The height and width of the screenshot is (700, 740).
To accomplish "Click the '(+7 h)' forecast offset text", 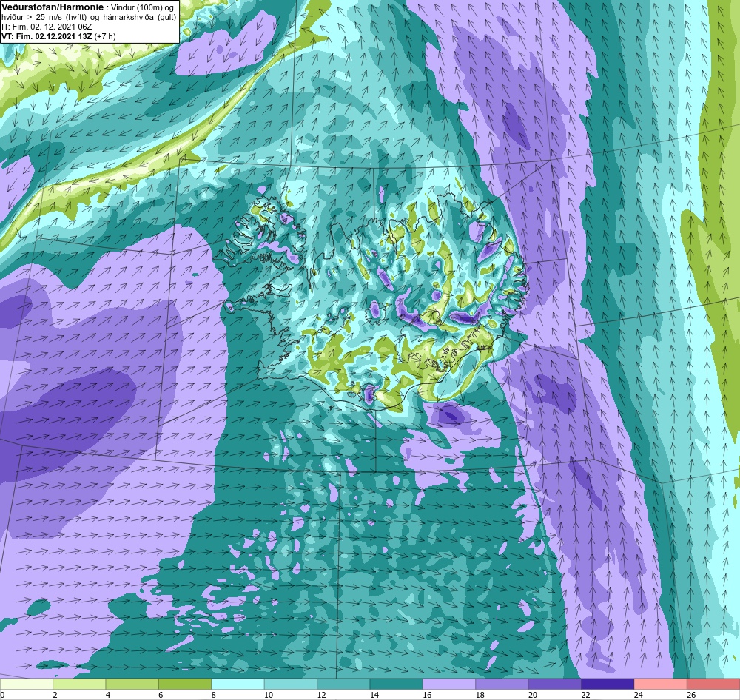I will (x=105, y=36).
